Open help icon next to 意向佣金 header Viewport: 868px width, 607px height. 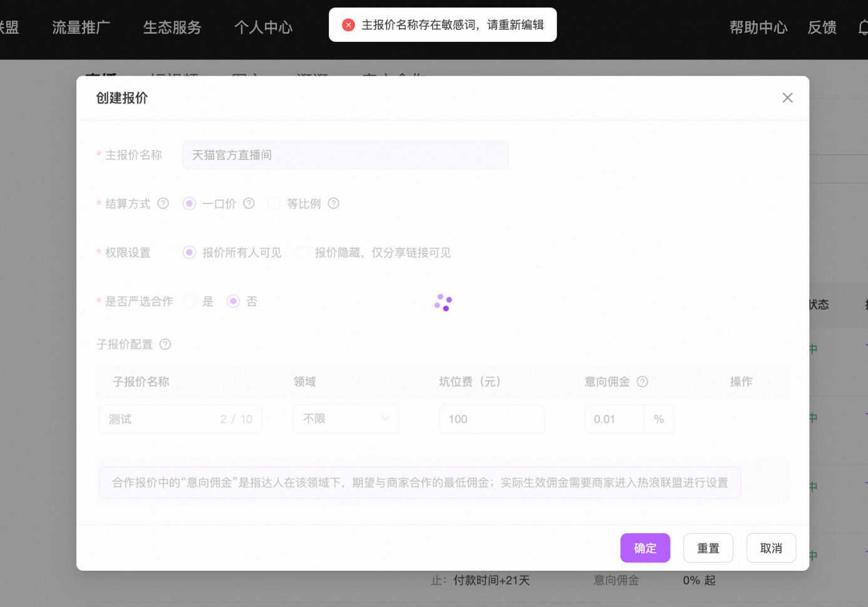(643, 382)
